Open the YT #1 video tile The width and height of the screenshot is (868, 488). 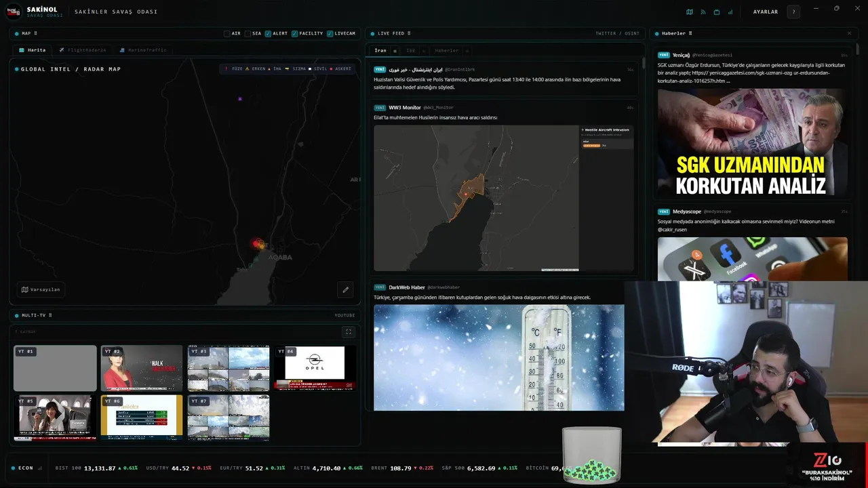coord(55,368)
